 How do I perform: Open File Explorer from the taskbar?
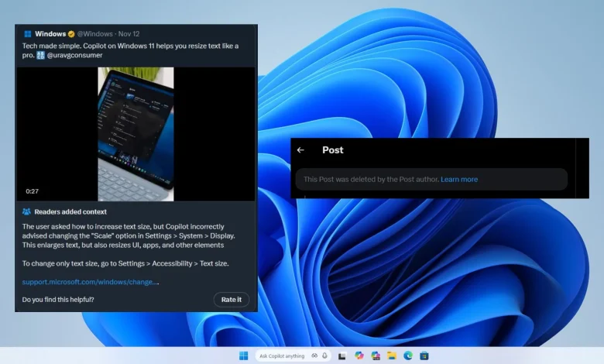click(392, 355)
